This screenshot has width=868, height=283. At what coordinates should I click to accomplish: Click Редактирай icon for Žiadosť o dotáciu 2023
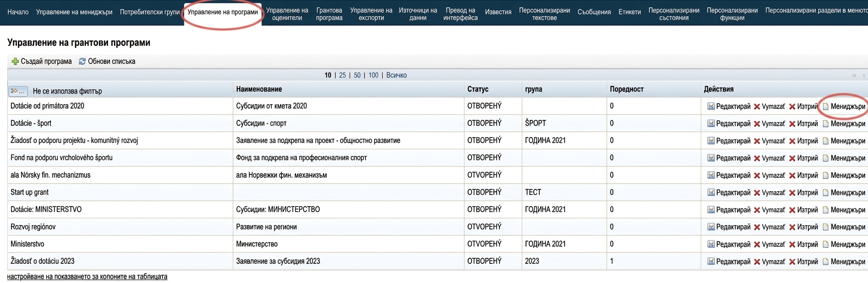click(711, 261)
